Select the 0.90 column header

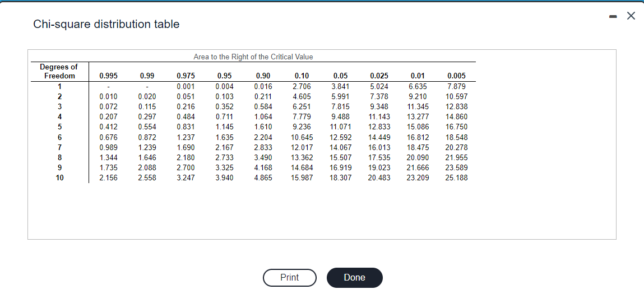(263, 76)
